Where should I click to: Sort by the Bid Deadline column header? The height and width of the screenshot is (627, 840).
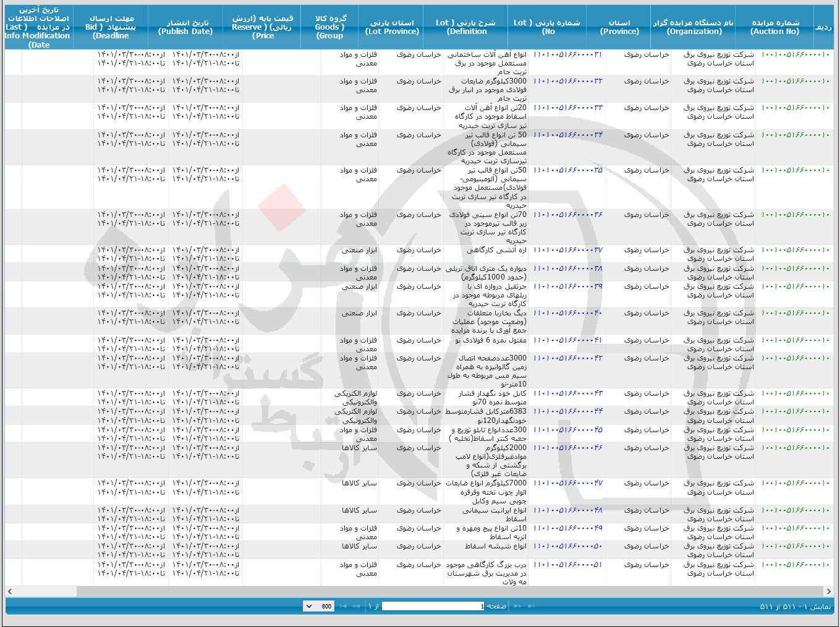point(110,27)
